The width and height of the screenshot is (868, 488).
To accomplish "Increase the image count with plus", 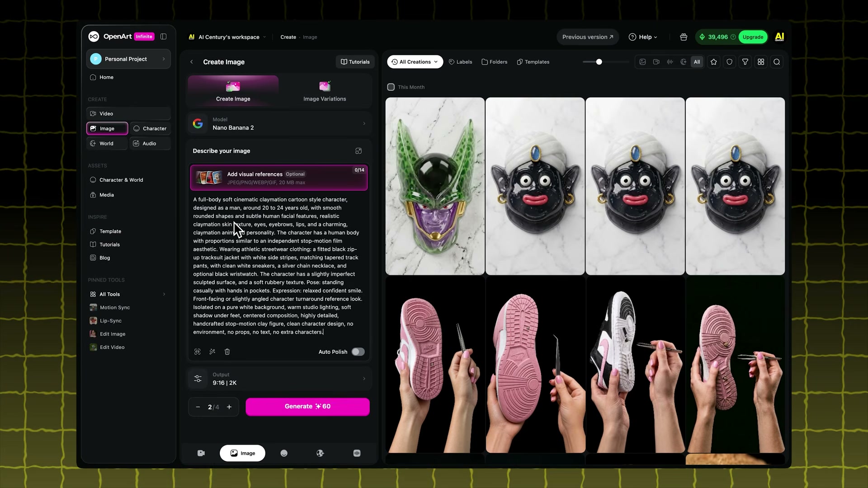I will [x=229, y=407].
